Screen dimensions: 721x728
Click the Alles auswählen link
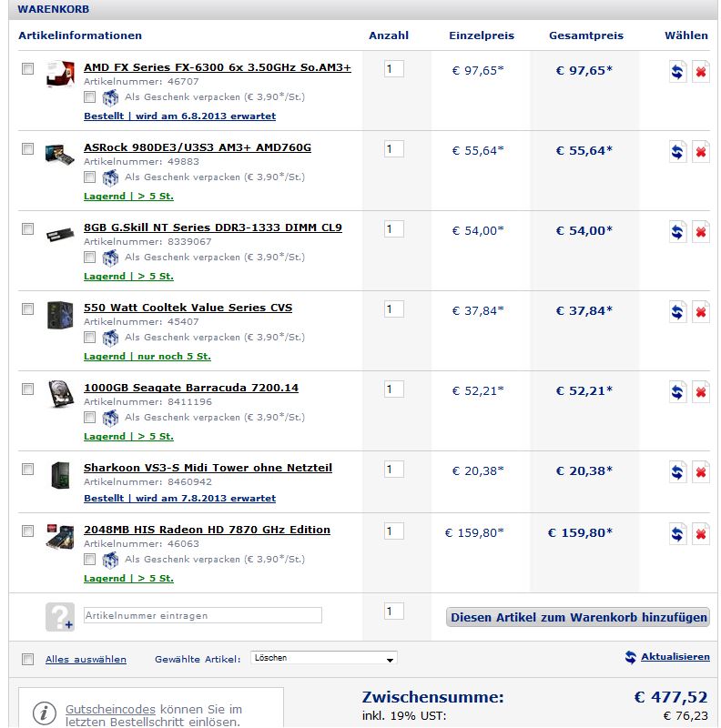[x=86, y=659]
